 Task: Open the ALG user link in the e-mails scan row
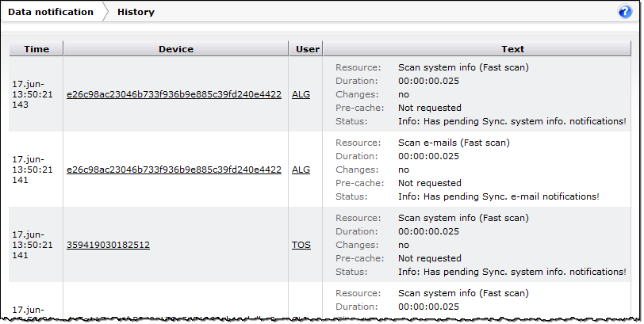point(301,170)
